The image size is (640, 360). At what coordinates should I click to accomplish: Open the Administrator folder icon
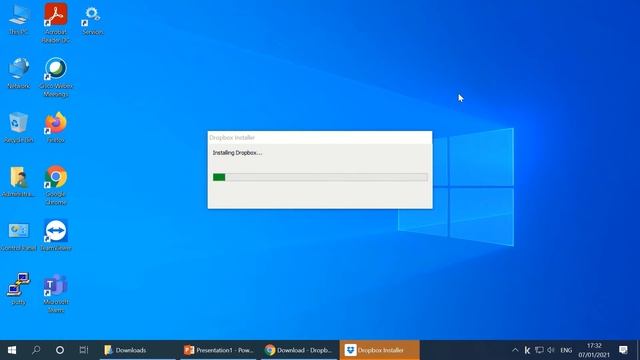coord(18,182)
